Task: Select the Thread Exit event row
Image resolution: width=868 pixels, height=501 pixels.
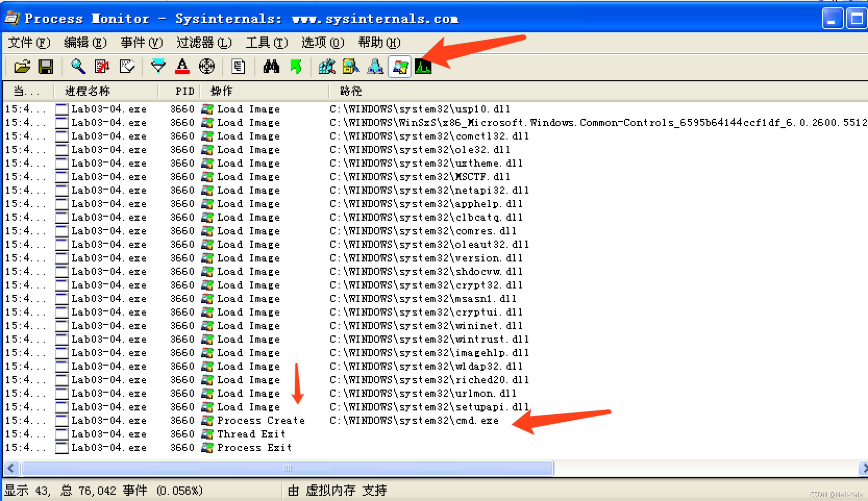Action: (x=435, y=434)
